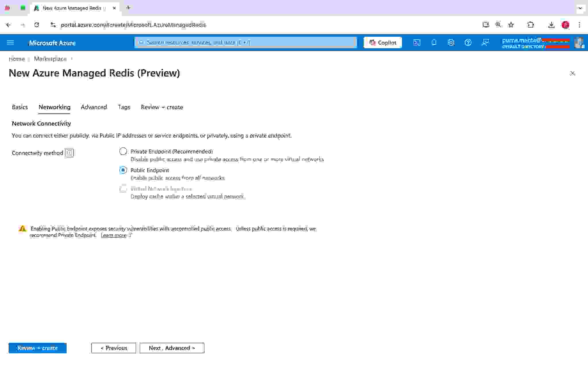The height and width of the screenshot is (366, 588).
Task: Select Private Endpoint (Recommended) radio option
Action: point(123,151)
